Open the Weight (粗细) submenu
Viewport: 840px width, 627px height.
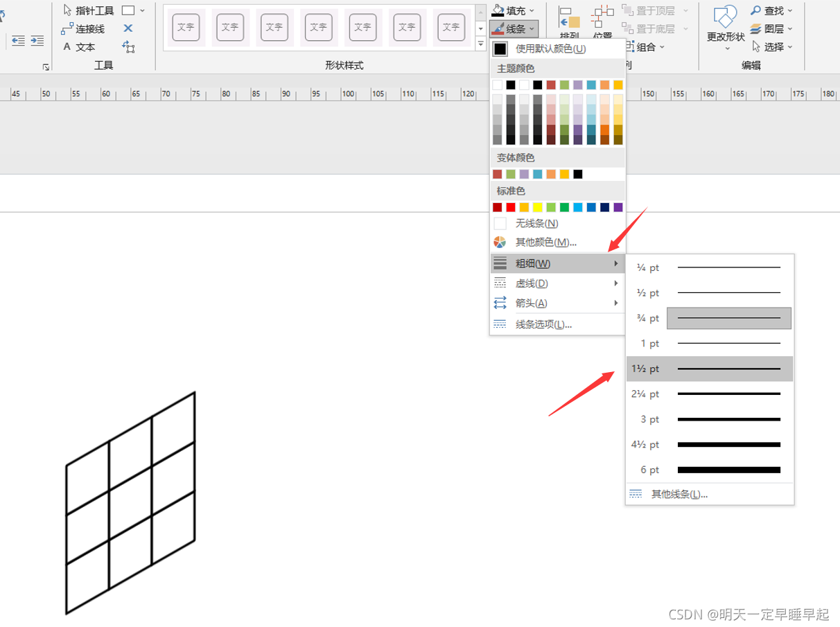(x=557, y=263)
